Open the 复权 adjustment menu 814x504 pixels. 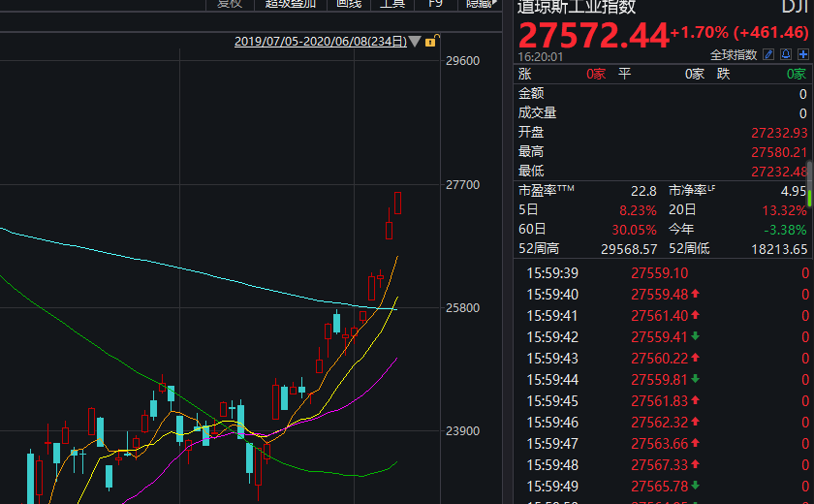(x=229, y=4)
